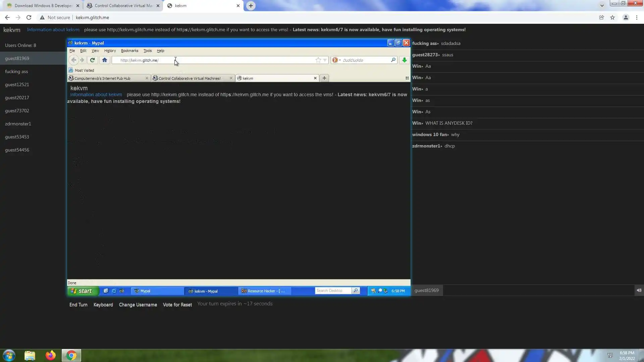Switch to Control Collaborative Virtual Machines Mypal tab
This screenshot has width=644, height=362.
[190, 78]
